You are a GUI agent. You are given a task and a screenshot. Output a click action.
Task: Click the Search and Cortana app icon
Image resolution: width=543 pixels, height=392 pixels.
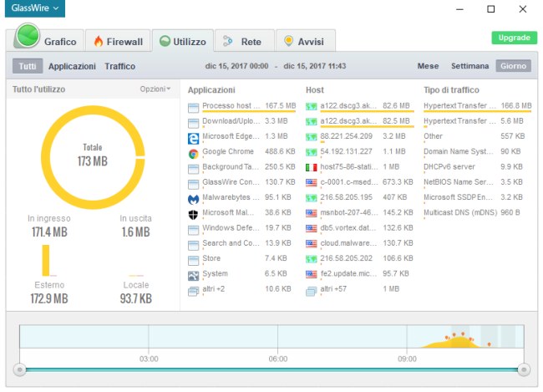click(x=193, y=245)
